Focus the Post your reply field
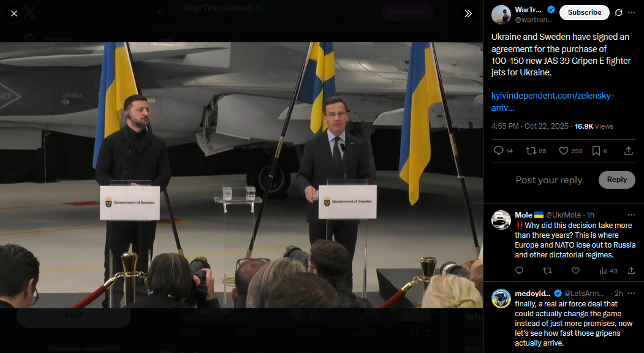644x353 pixels. 548,180
